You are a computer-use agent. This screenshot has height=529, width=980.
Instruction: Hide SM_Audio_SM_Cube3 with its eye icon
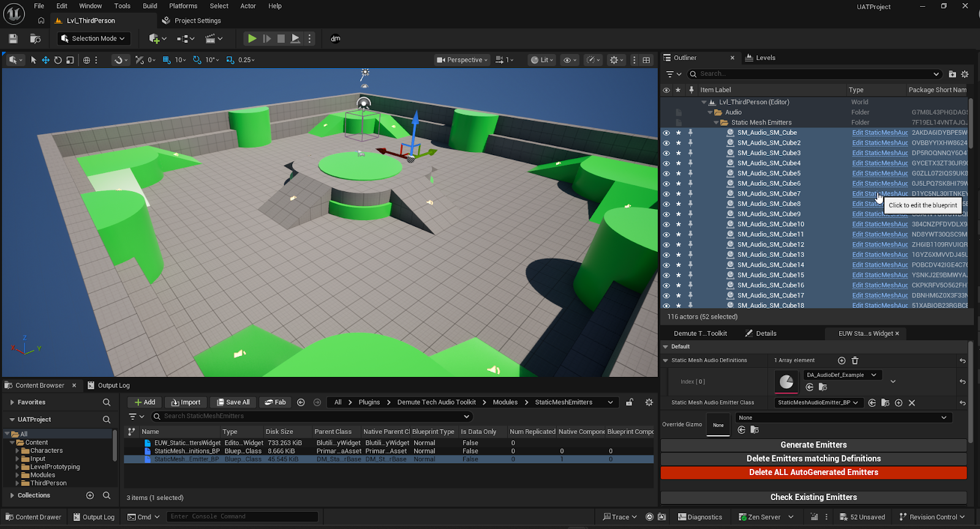666,153
